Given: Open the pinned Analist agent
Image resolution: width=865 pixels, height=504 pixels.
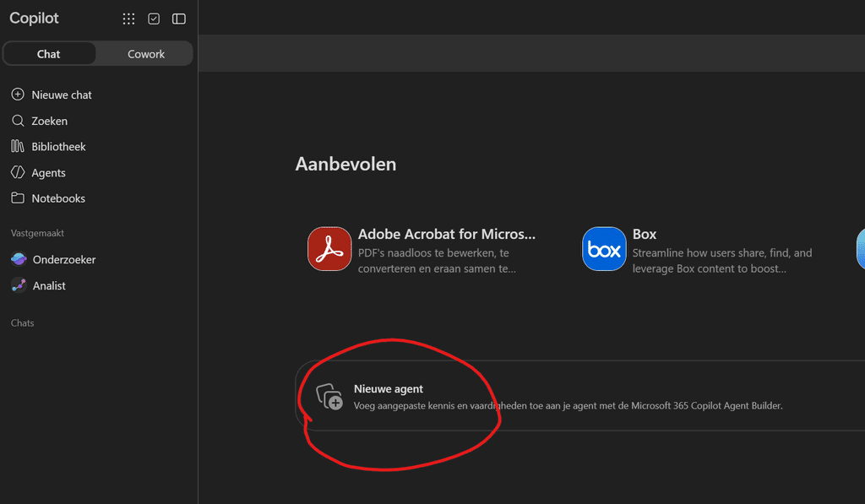Looking at the screenshot, I should pos(48,285).
